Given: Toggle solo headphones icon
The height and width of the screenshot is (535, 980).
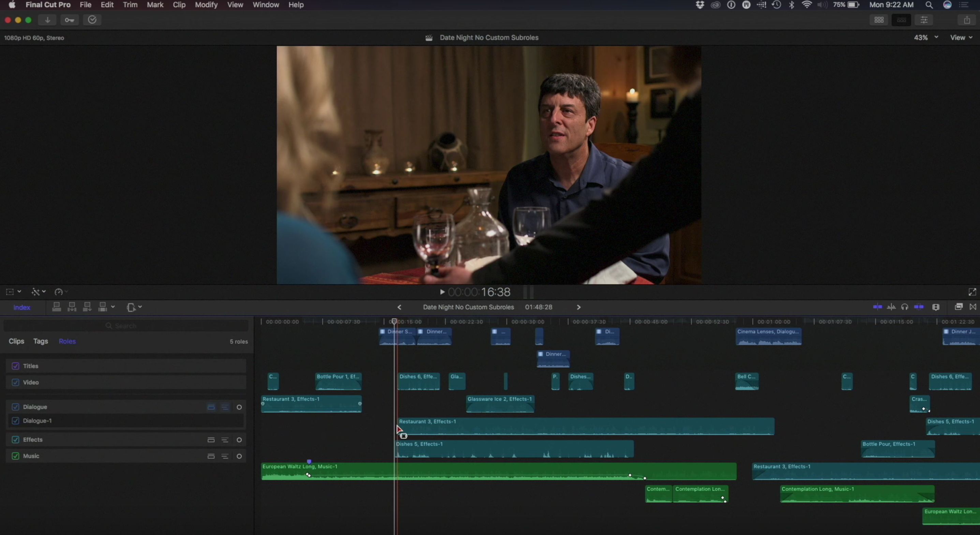Looking at the screenshot, I should (x=905, y=307).
